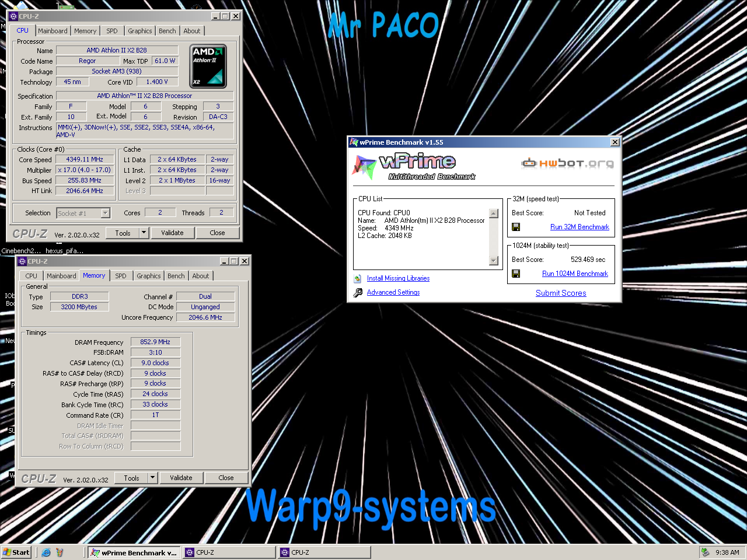This screenshot has width=747, height=560.
Task: Click the wPrime window title bar icon
Action: (x=354, y=142)
